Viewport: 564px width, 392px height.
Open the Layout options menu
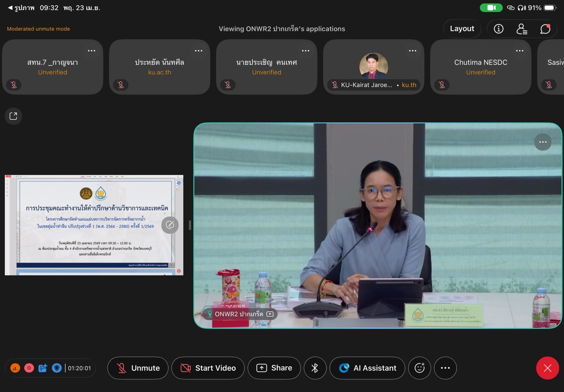coord(462,29)
